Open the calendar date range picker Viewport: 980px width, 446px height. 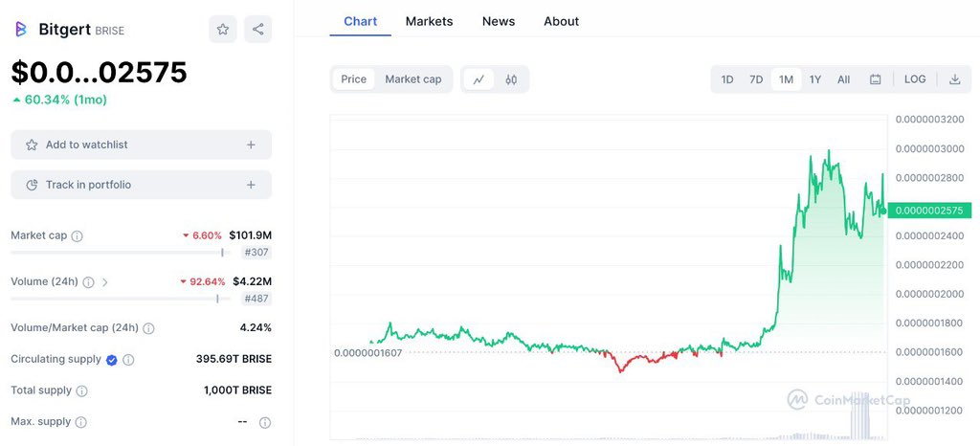point(876,79)
